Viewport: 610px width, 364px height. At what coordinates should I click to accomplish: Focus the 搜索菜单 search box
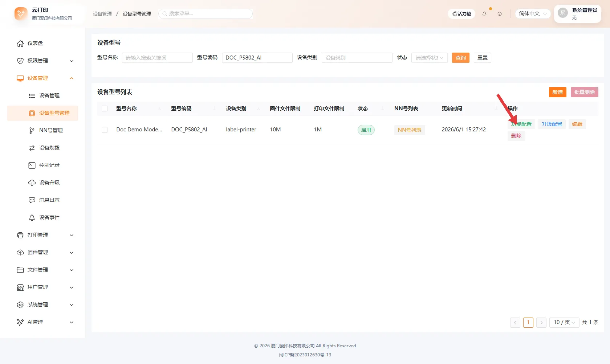[206, 14]
